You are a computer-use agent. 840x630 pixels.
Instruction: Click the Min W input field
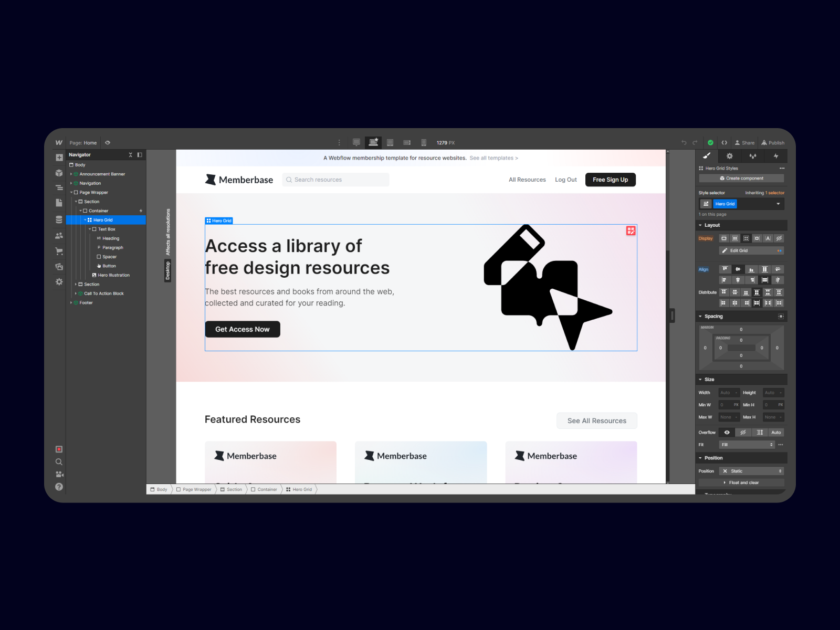pos(729,405)
